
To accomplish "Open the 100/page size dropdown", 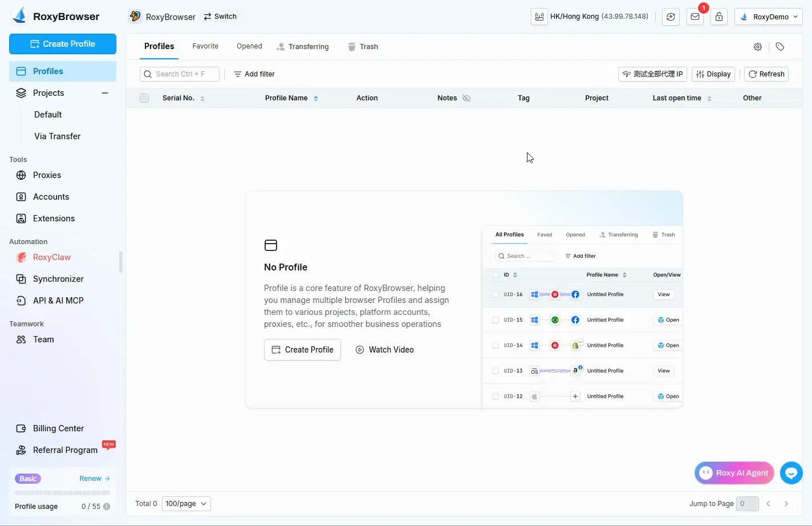I will coord(186,504).
